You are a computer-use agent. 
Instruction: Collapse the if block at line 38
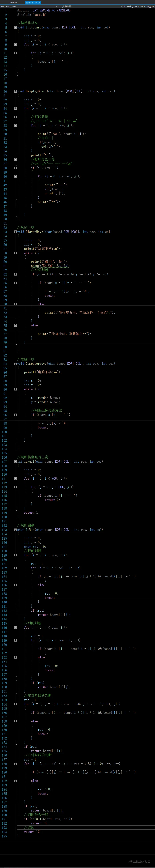pyautogui.click(x=15, y=168)
